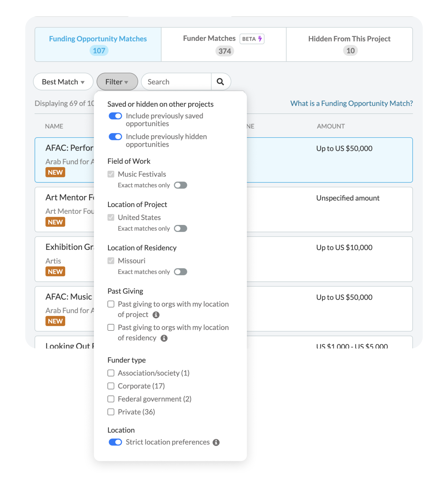Click the info icon next to Strict location preferences
Screen dimensions: 448x477
coord(216,442)
